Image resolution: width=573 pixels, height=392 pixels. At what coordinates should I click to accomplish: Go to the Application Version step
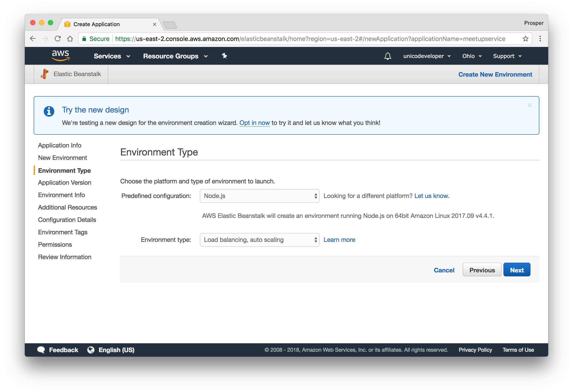[x=65, y=182]
